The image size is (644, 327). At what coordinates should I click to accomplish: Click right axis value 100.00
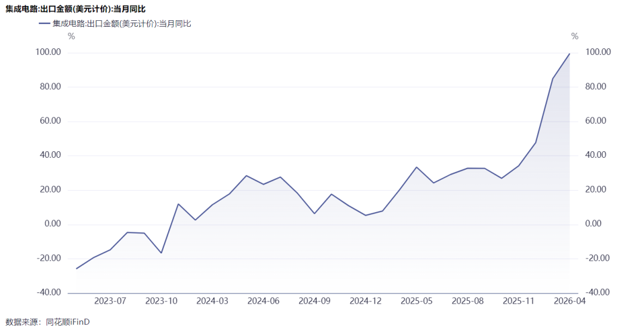pos(597,52)
